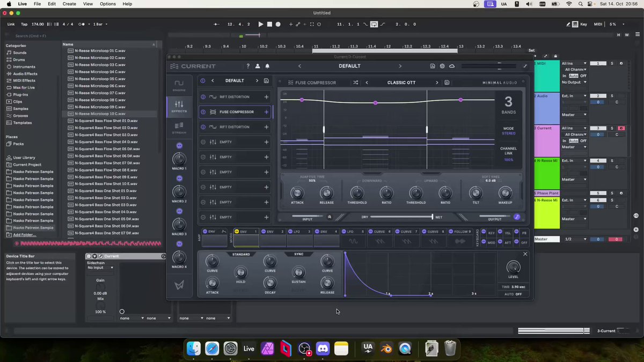Screen dimensions: 644x362
Task: Select Samples category in browser
Action: click(21, 108)
